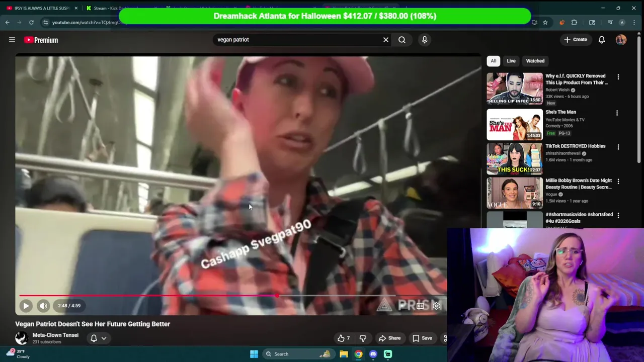The image size is (644, 362).
Task: Seek using the red video progress bar
Action: click(x=148, y=296)
